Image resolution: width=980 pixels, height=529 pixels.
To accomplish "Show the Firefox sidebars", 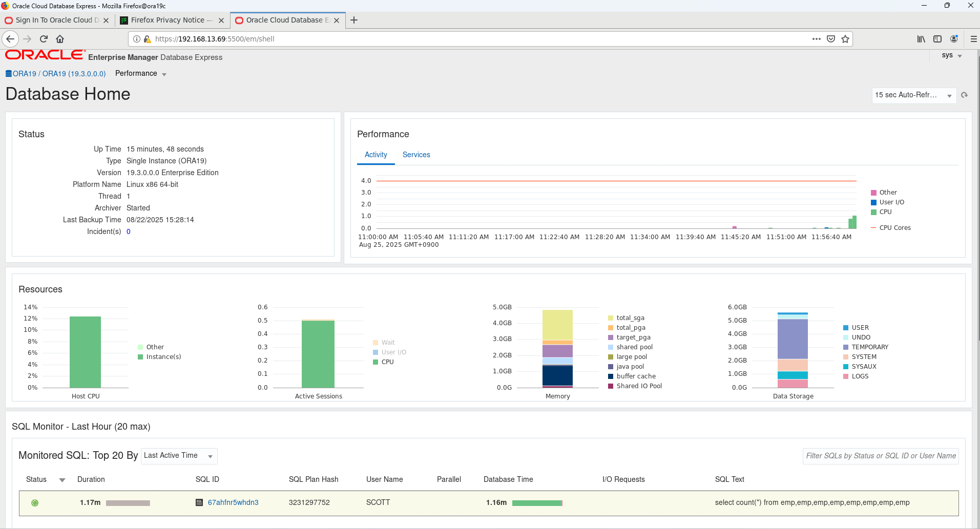I will pos(937,39).
